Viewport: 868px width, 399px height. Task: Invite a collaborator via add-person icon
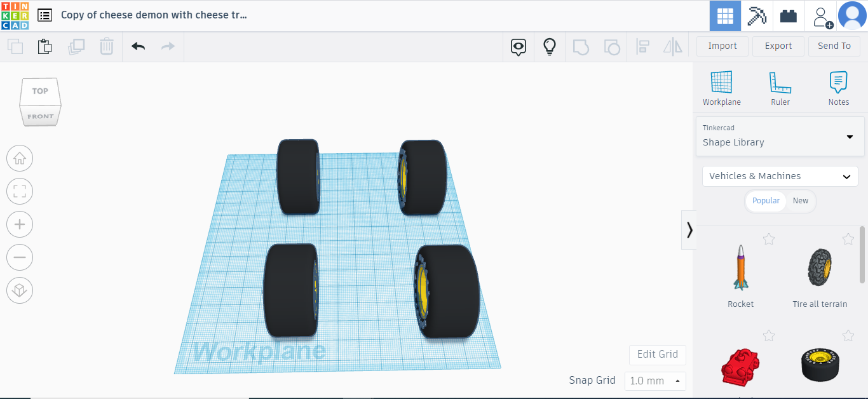(x=823, y=17)
